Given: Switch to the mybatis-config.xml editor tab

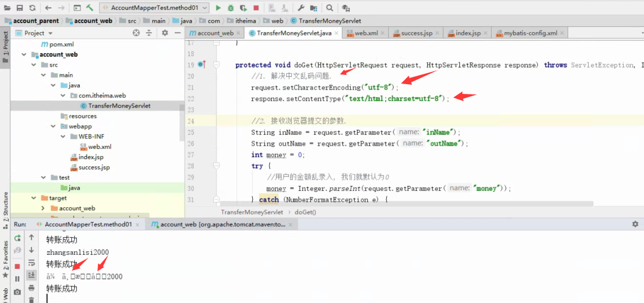Looking at the screenshot, I should click(x=530, y=34).
